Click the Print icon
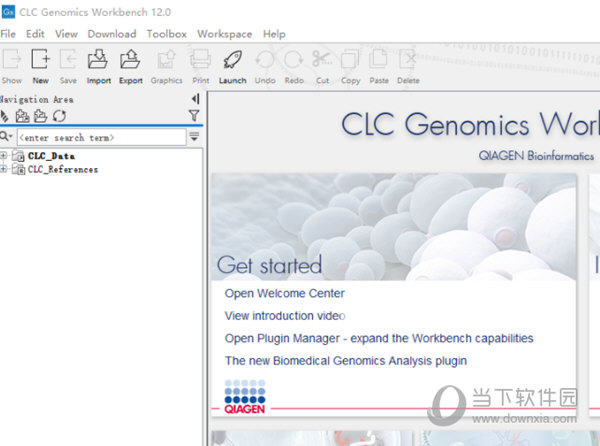The image size is (600, 446). (x=201, y=59)
